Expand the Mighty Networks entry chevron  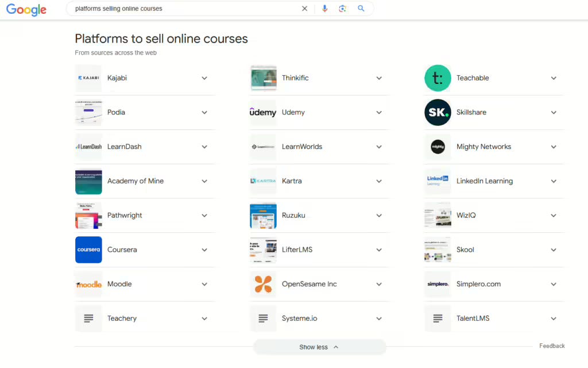tap(554, 147)
